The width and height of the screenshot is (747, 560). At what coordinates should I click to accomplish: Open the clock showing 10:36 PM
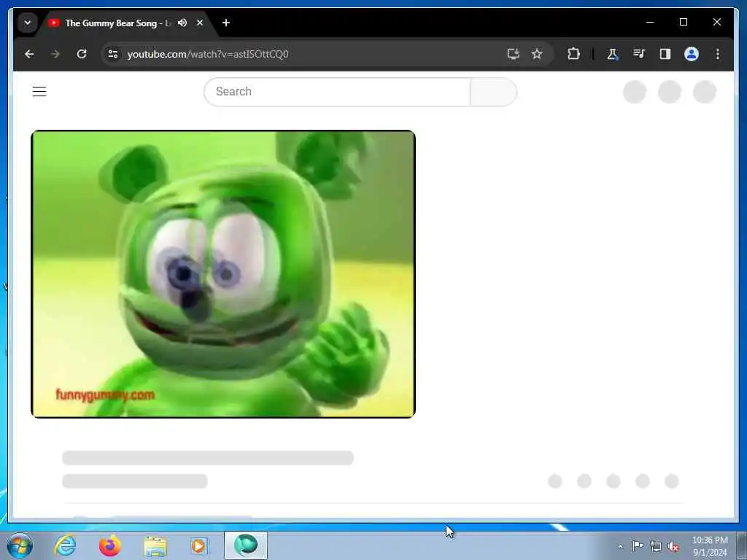(710, 546)
